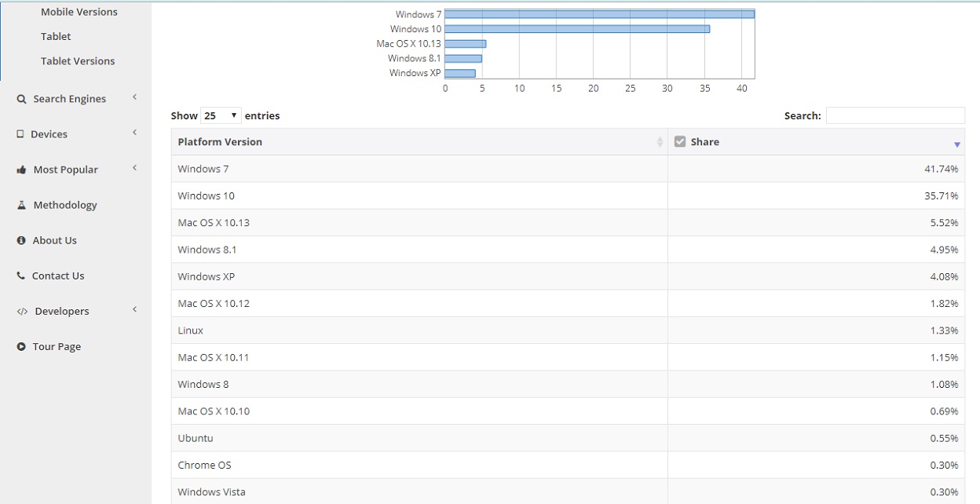The height and width of the screenshot is (504, 980).
Task: Expand the Search Engines chevron
Action: [x=135, y=97]
